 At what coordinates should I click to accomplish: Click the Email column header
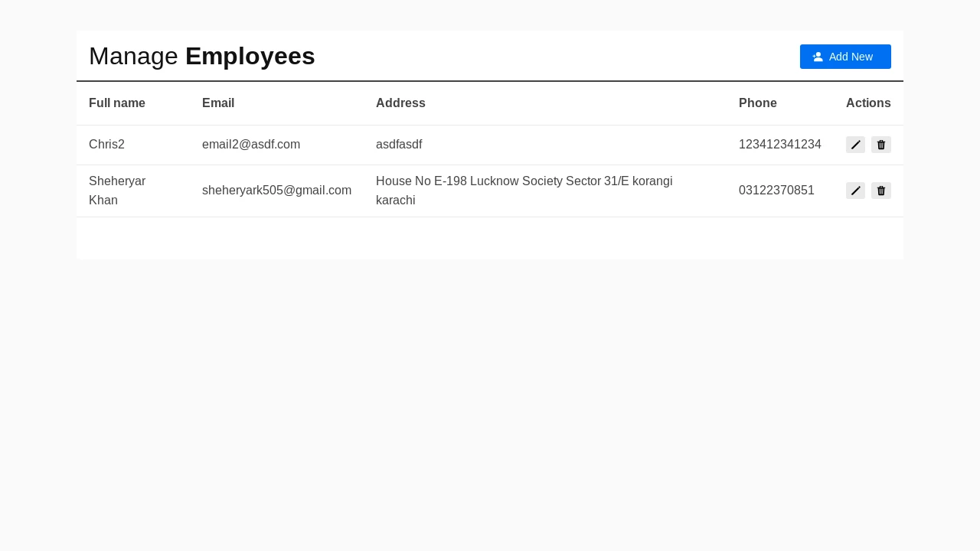pyautogui.click(x=218, y=103)
